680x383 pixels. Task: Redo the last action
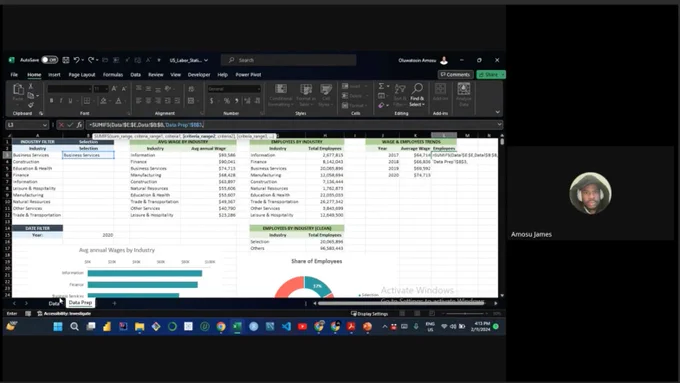coord(91,60)
